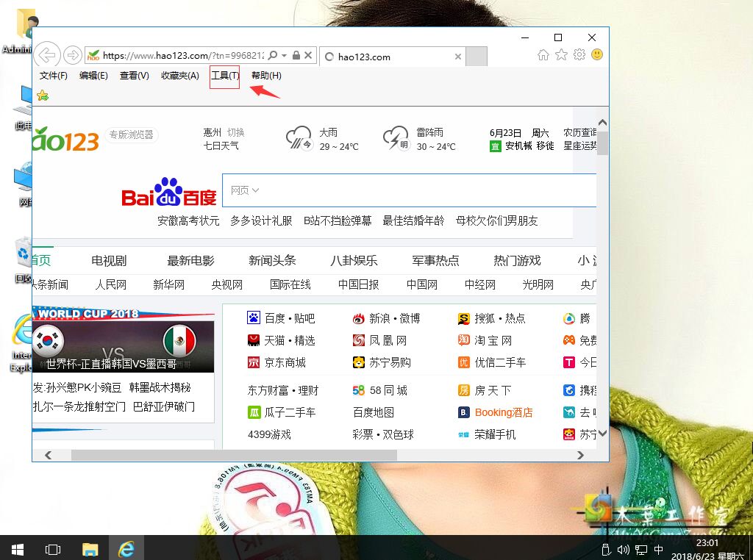Open the 文件(F) menu
This screenshot has width=753, height=560.
tap(53, 76)
